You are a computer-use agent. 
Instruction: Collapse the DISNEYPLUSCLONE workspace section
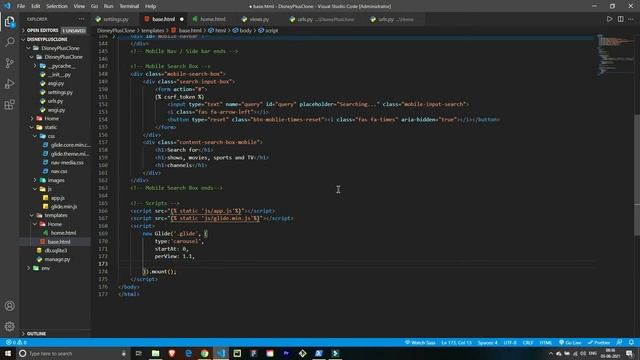pyautogui.click(x=55, y=40)
